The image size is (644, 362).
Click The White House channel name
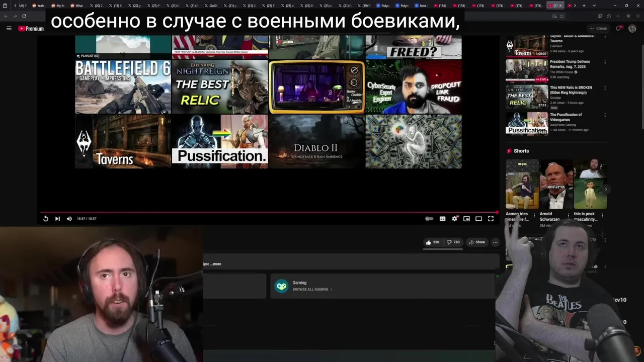click(562, 72)
